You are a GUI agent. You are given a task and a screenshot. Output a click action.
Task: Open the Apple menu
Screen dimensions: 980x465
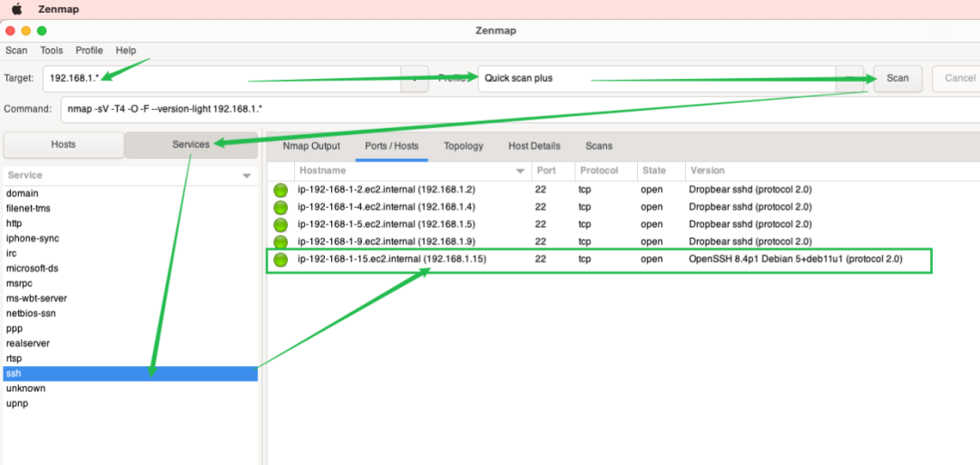tap(17, 9)
